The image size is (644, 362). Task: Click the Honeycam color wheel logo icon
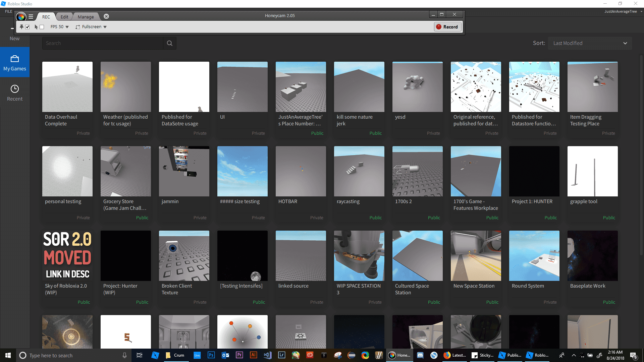point(21,16)
